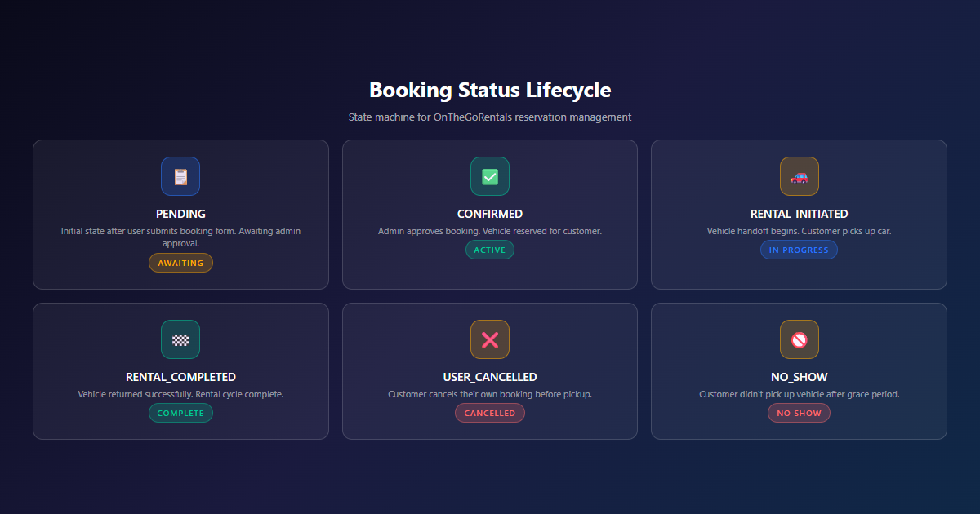Click the USER_CANCELLED card title
Image resolution: width=980 pixels, height=514 pixels.
[x=490, y=377]
